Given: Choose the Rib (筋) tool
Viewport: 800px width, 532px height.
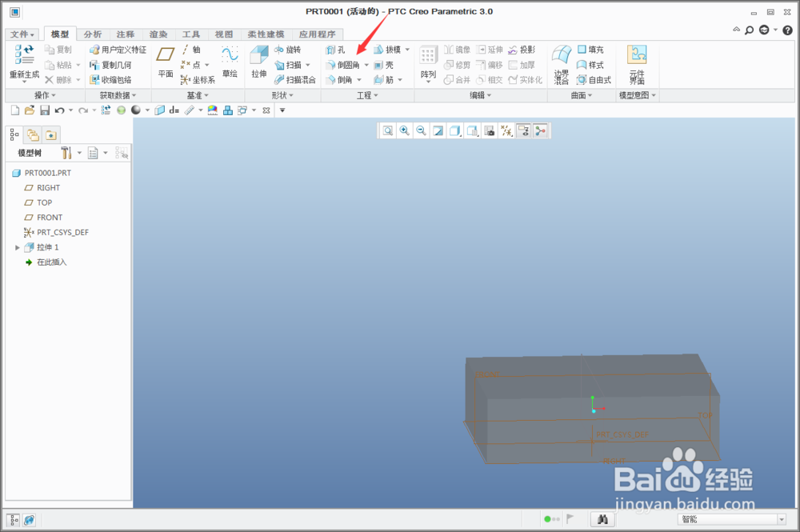Looking at the screenshot, I should (384, 79).
